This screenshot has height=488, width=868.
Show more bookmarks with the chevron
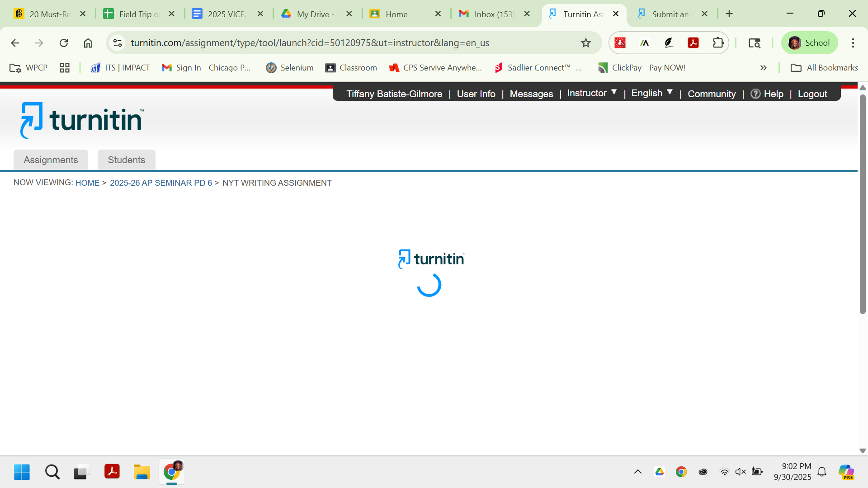tap(764, 68)
